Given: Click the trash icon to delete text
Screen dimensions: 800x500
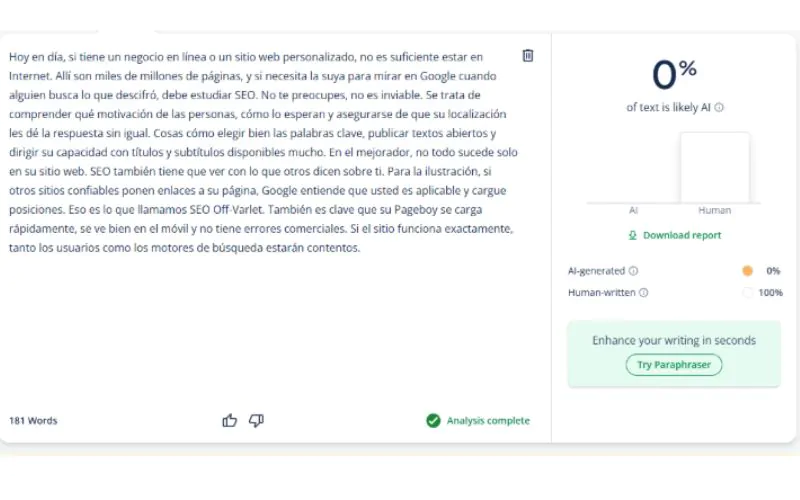Looking at the screenshot, I should pyautogui.click(x=528, y=56).
